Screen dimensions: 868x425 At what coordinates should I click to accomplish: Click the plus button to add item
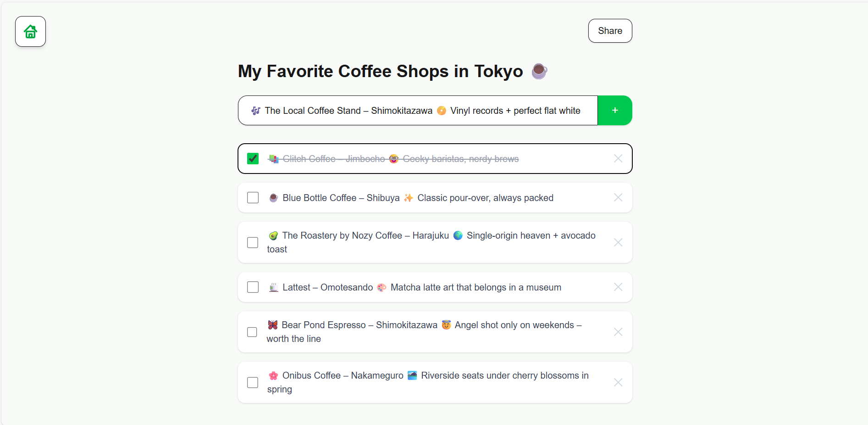pos(615,111)
